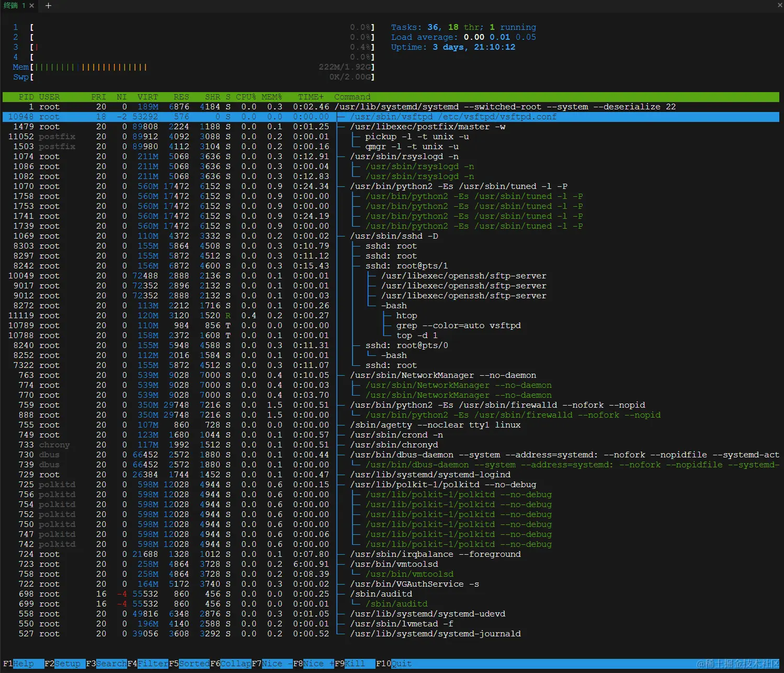This screenshot has height=673, width=784.
Task: Select the top -d 1 process row
Action: click(391, 335)
